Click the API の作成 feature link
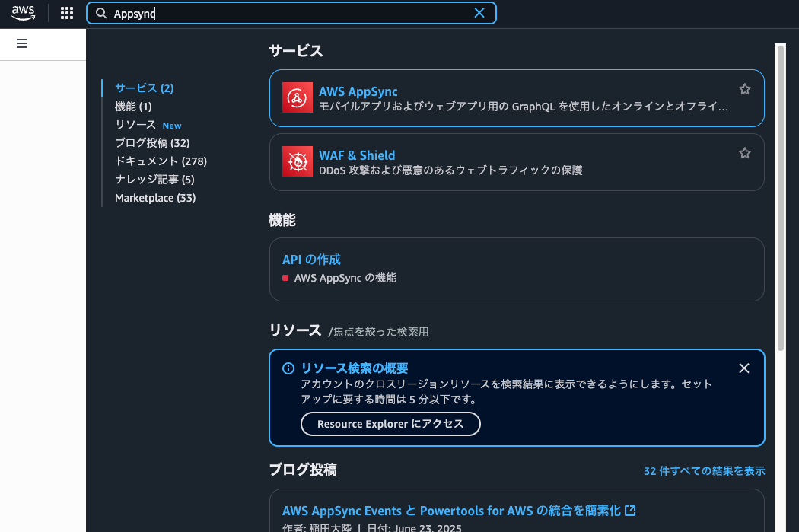The image size is (799, 532). pos(311,259)
